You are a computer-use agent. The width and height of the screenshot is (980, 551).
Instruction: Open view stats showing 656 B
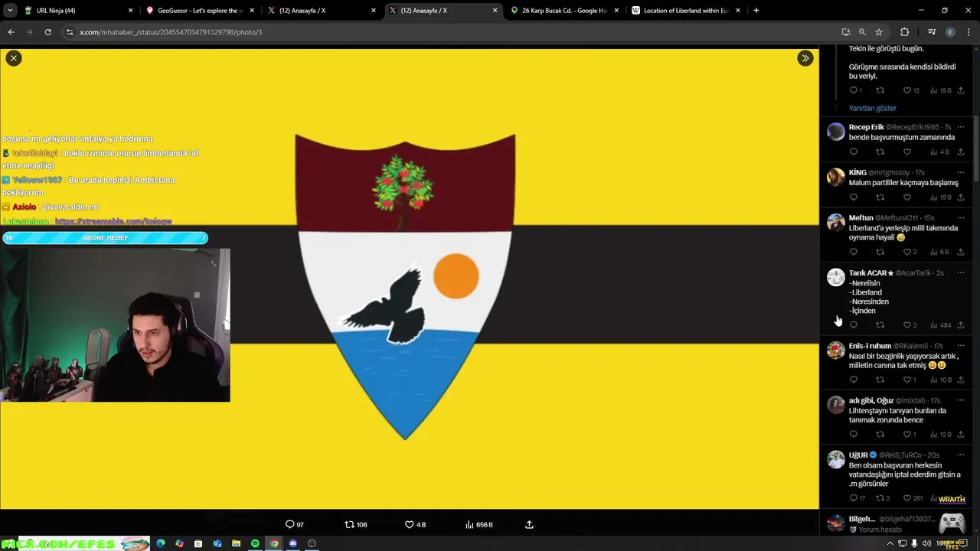(x=479, y=524)
